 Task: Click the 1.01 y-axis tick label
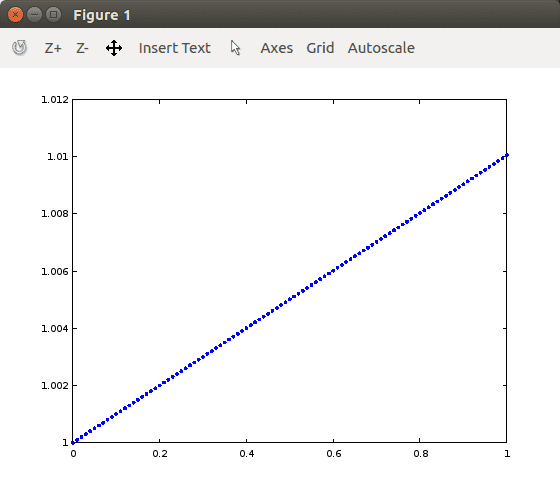pyautogui.click(x=58, y=157)
